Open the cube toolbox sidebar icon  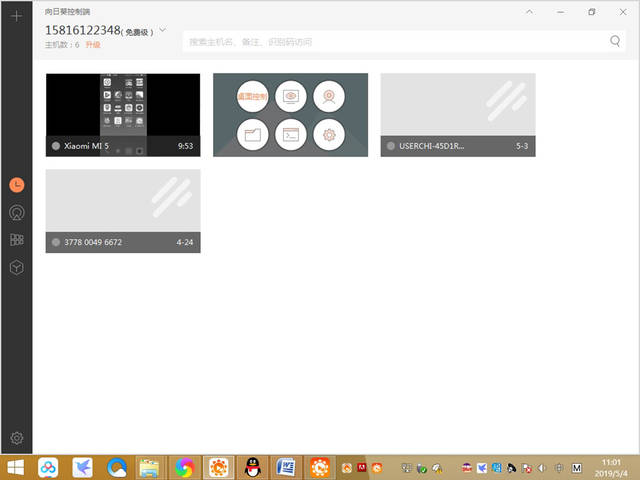(x=17, y=267)
